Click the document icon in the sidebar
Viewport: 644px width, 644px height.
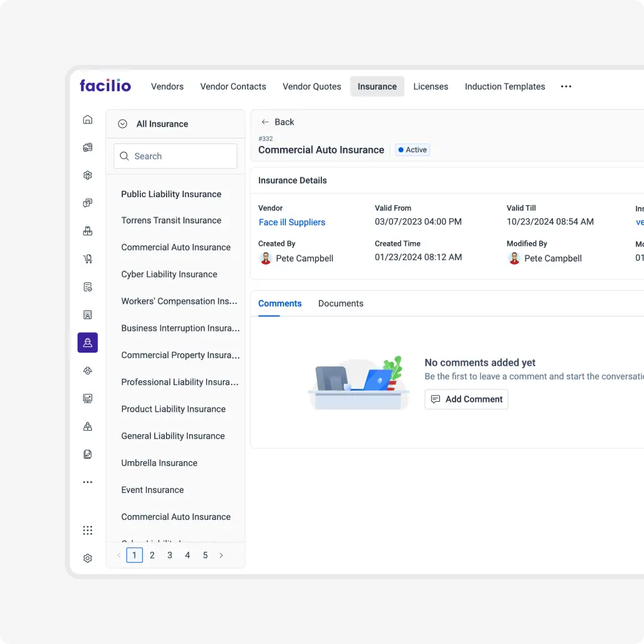click(x=87, y=454)
